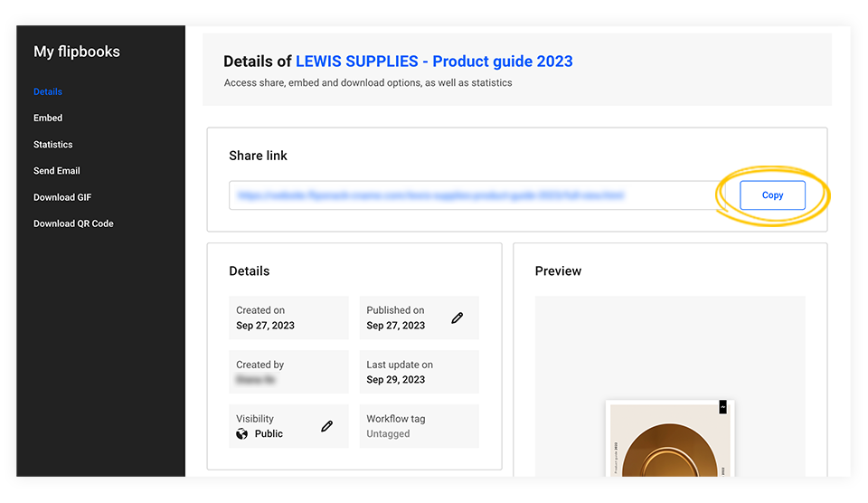Choose Download GIF from the sidebar

tap(62, 197)
